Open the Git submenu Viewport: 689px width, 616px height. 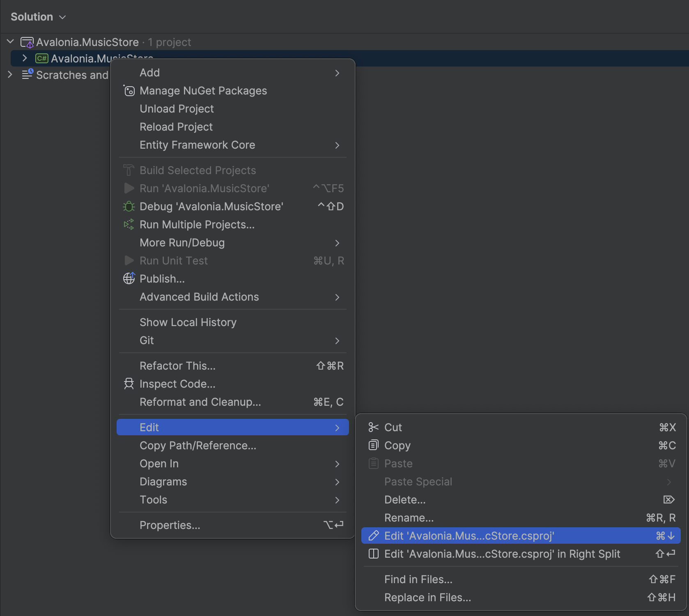(x=233, y=340)
